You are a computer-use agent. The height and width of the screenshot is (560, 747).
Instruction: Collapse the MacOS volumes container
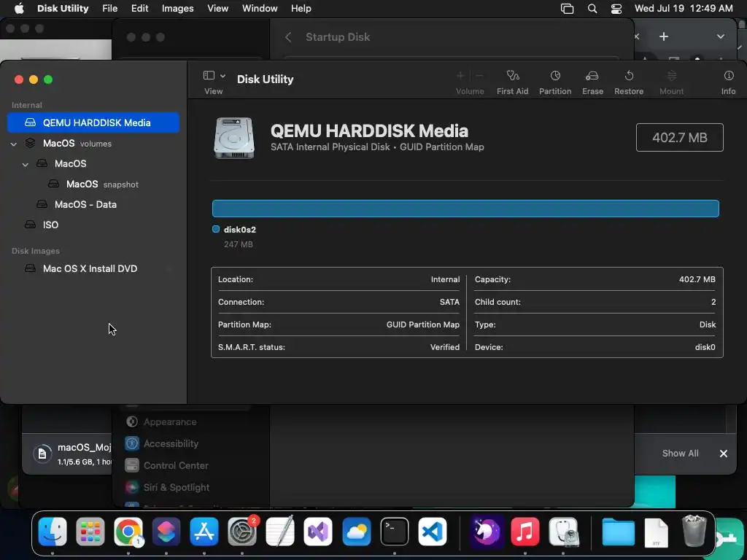(14, 144)
